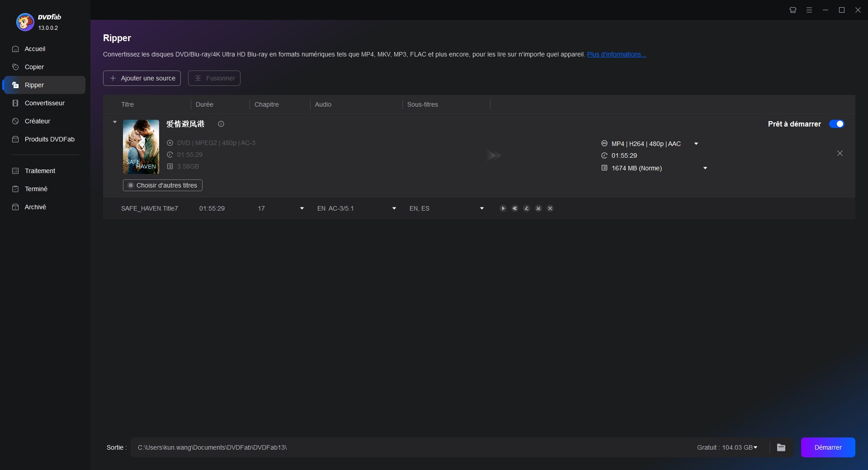Collapse the movie source expander arrow
Image resolution: width=868 pixels, height=470 pixels.
(115, 122)
